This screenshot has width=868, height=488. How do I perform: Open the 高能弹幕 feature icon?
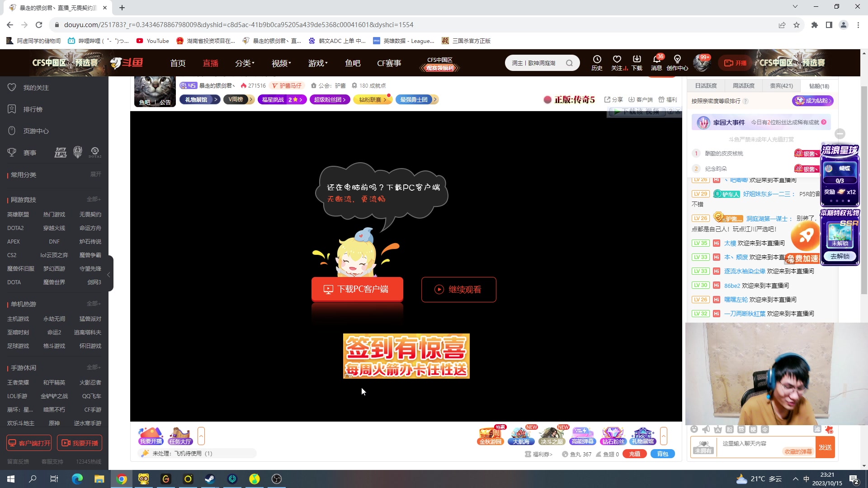[583, 435]
